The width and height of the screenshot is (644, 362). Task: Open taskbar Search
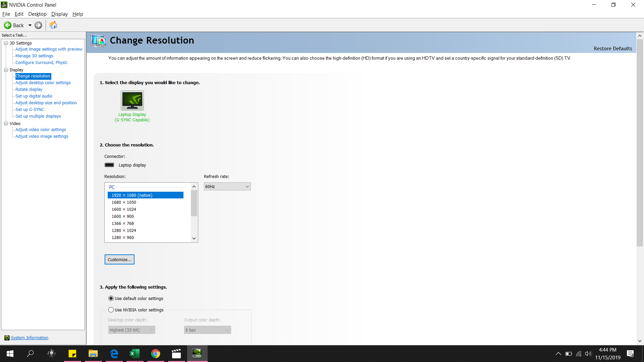30,354
